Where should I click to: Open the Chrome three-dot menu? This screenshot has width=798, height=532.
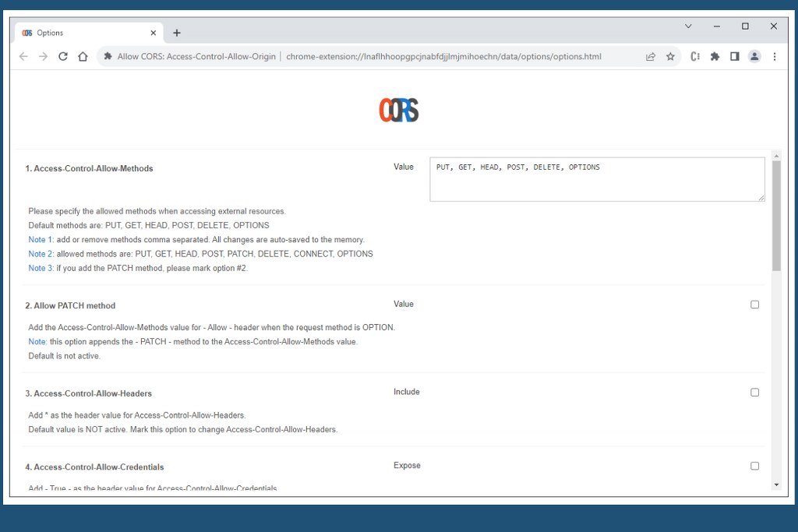[x=775, y=56]
